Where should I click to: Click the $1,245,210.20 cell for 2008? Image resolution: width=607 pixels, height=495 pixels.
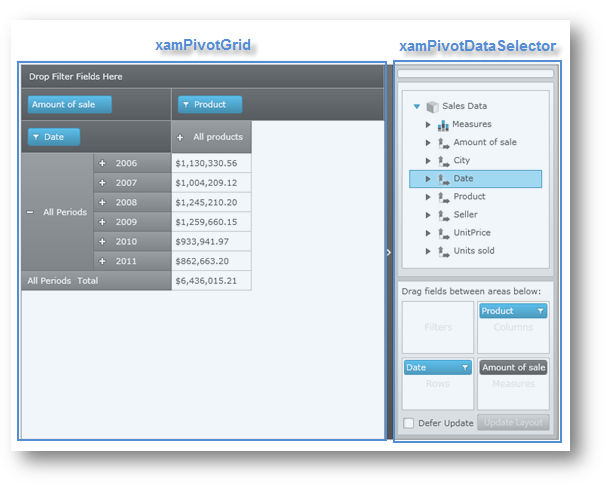click(x=206, y=202)
